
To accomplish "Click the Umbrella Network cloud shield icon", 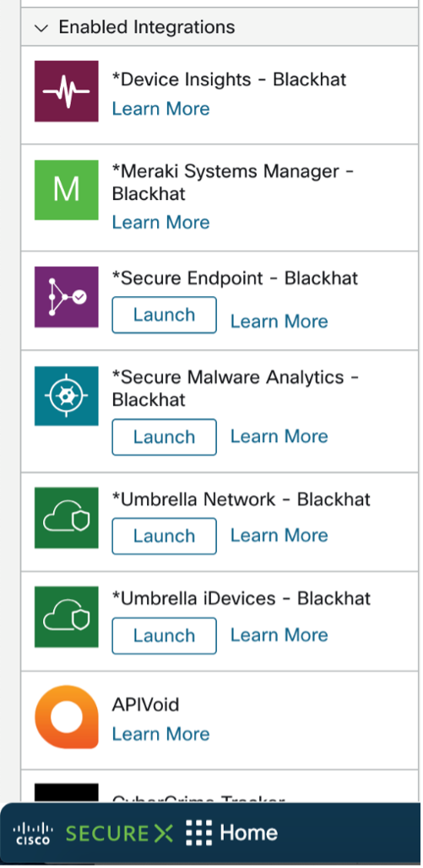I will coord(67,518).
